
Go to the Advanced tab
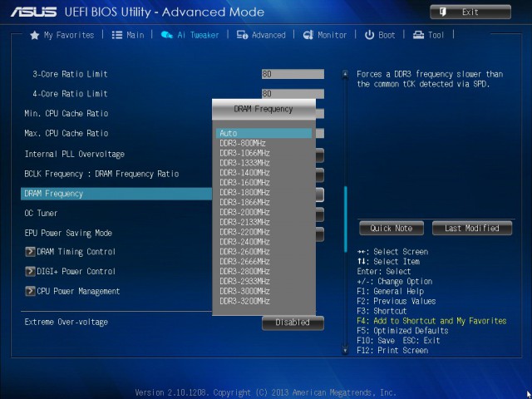(x=261, y=35)
